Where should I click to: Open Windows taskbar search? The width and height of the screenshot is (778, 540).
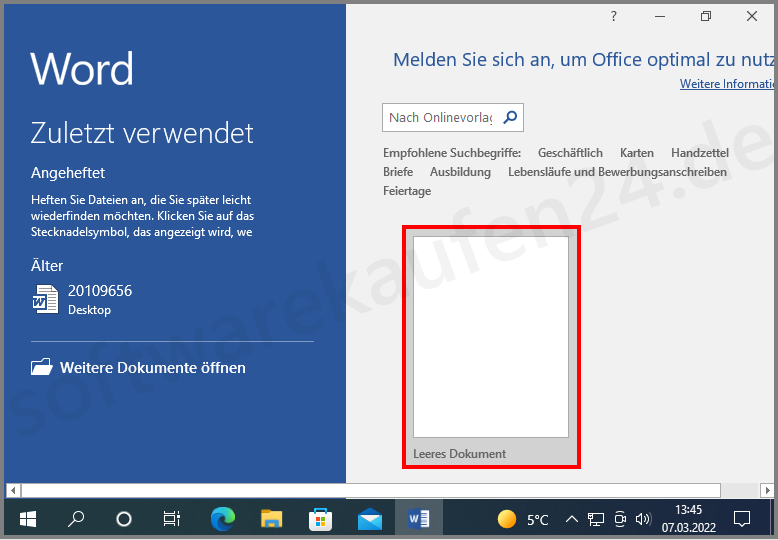coord(76,519)
